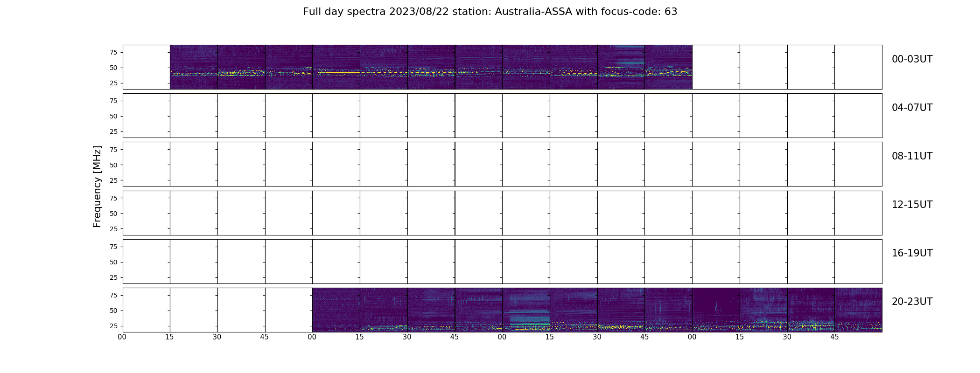
Task: Click the '08-11UT' row label
Action: click(912, 156)
